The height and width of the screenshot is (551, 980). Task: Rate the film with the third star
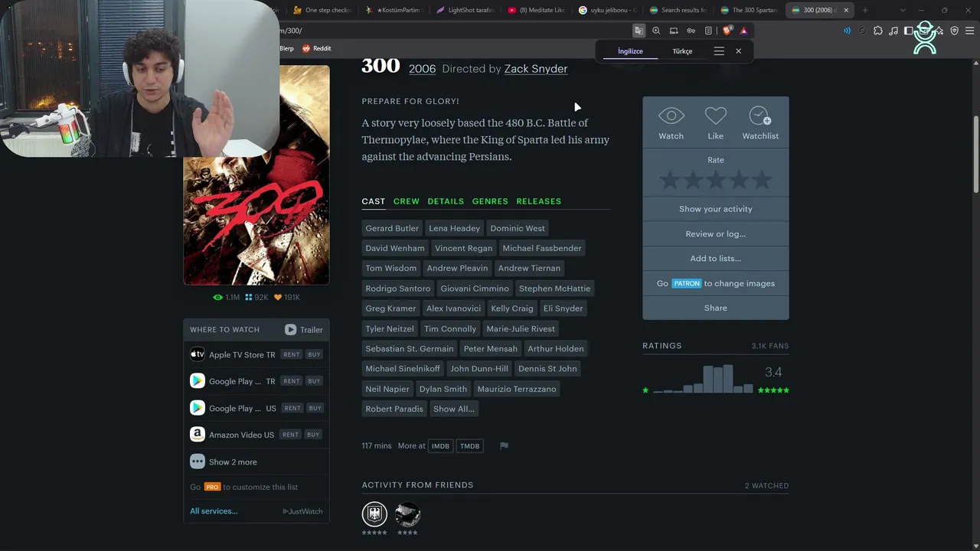716,180
